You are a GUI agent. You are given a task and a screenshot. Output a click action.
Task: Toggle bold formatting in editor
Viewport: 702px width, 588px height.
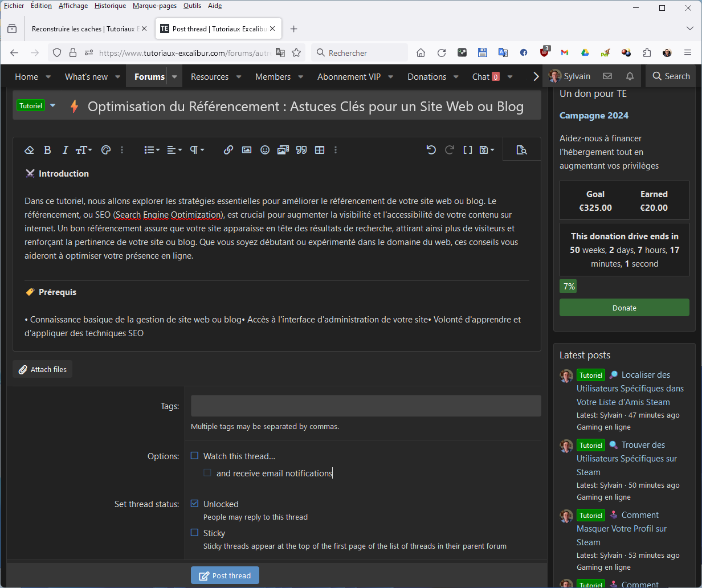tap(47, 150)
